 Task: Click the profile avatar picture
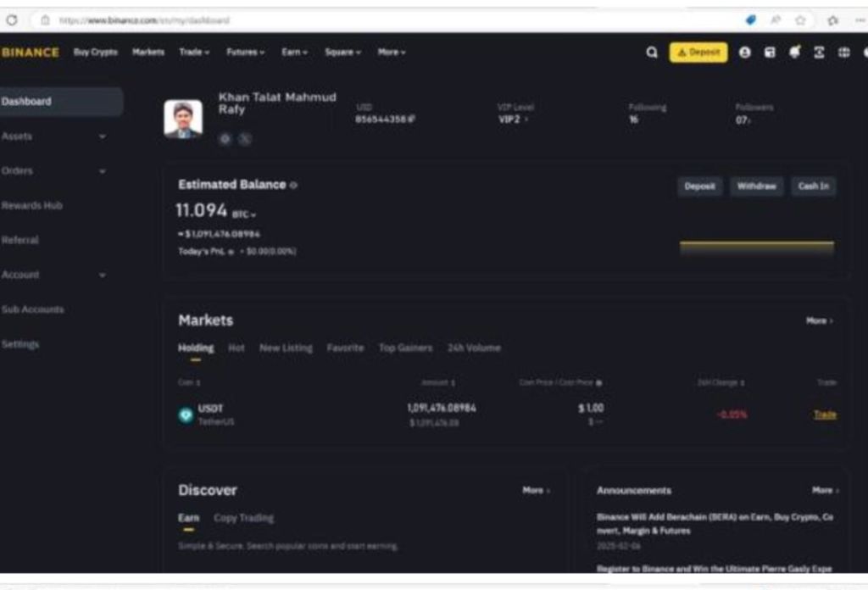coord(183,119)
